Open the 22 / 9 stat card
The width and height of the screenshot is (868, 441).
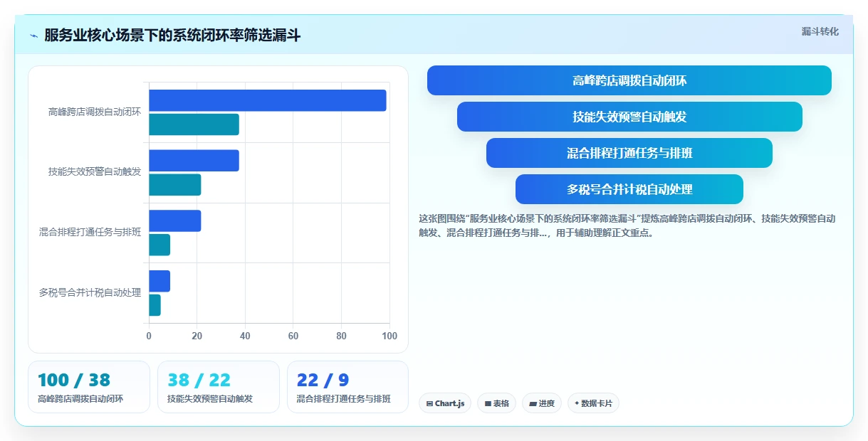pyautogui.click(x=347, y=387)
